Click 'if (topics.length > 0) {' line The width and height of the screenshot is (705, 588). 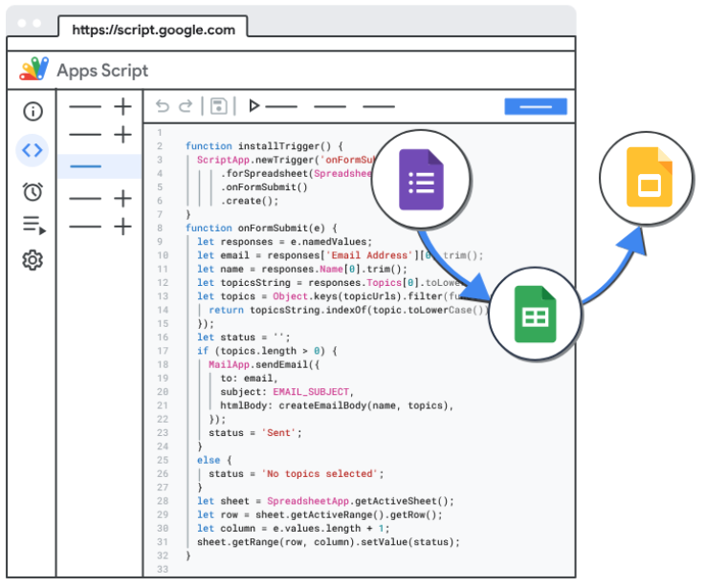point(267,351)
